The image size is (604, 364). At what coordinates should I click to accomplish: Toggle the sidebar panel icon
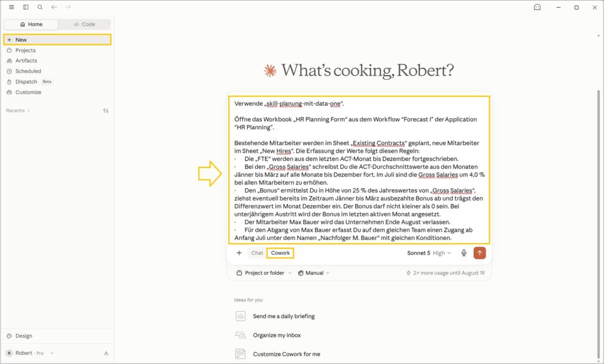(x=26, y=7)
